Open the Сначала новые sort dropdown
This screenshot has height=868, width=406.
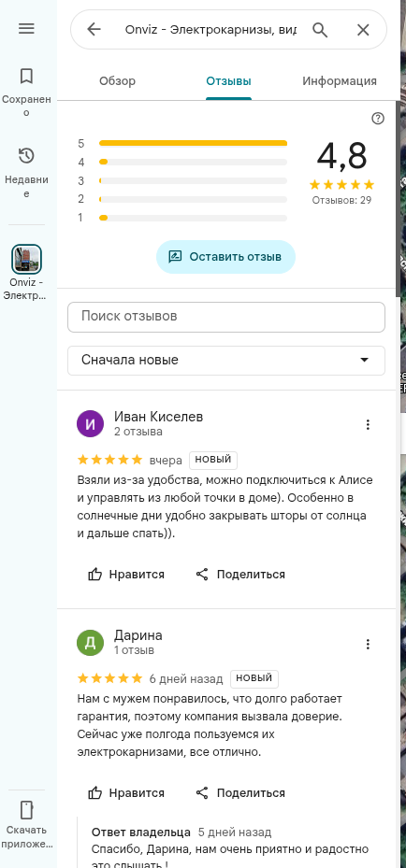pyautogui.click(x=226, y=361)
